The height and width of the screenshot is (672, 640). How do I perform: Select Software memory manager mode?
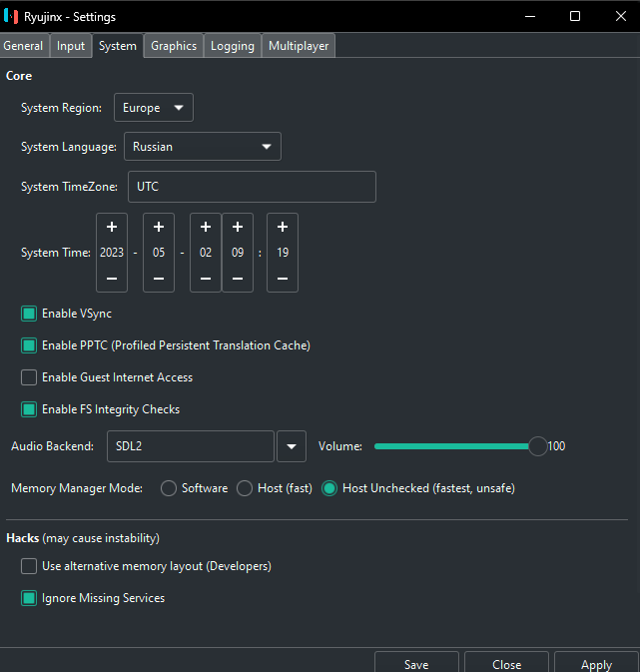[x=169, y=488]
